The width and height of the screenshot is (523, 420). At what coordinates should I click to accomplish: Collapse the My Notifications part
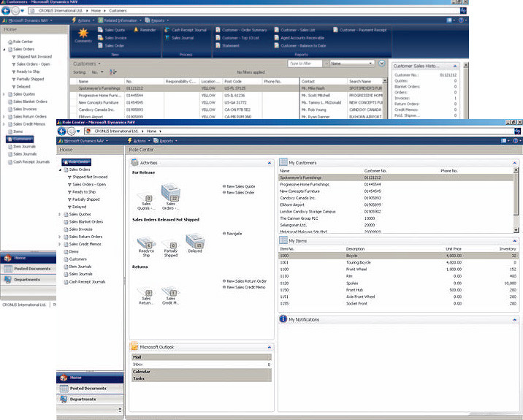515,320
